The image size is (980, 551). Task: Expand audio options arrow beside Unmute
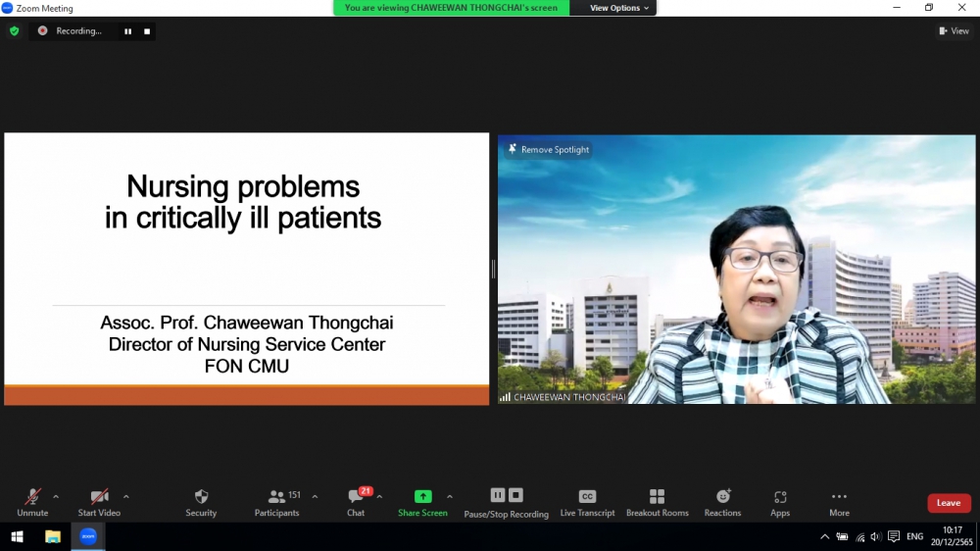pos(56,496)
